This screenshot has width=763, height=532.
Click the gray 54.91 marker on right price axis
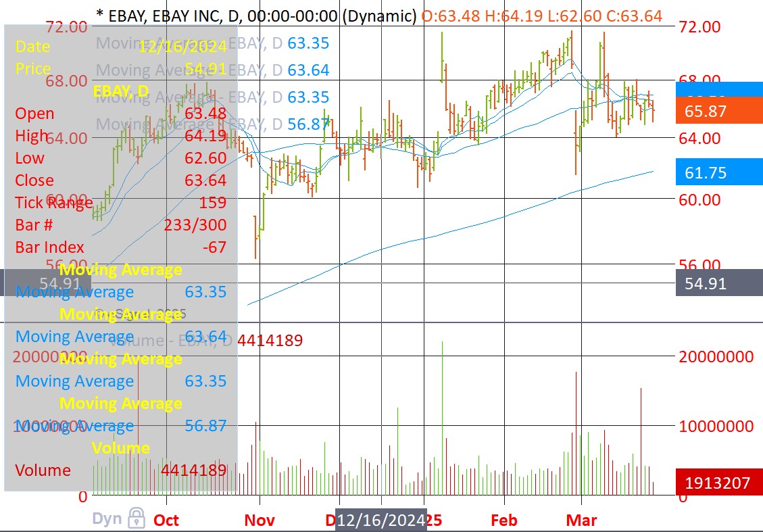point(719,283)
